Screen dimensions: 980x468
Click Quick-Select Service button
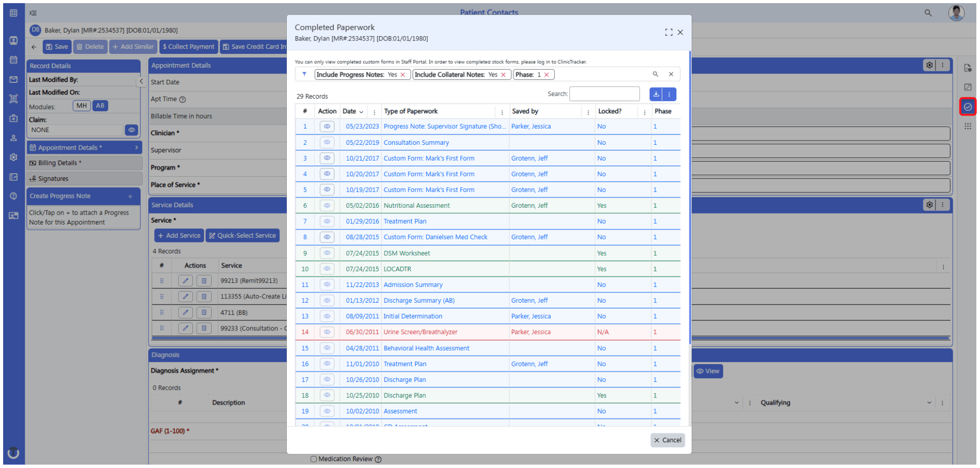[x=242, y=236]
